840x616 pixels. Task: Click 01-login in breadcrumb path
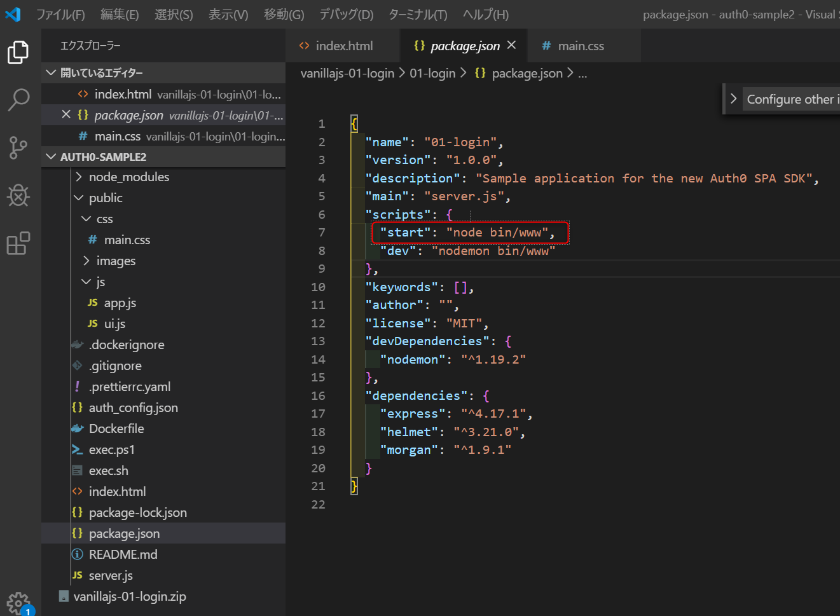click(x=432, y=73)
